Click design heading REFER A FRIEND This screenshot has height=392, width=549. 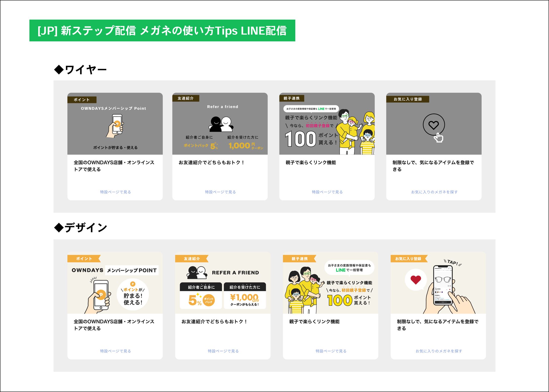(235, 273)
